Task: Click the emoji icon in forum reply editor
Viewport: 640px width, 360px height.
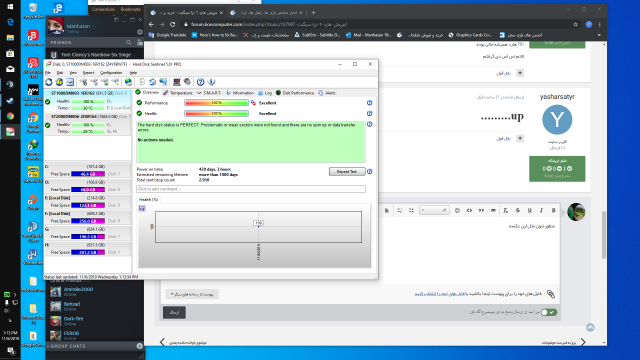Action: click(457, 210)
